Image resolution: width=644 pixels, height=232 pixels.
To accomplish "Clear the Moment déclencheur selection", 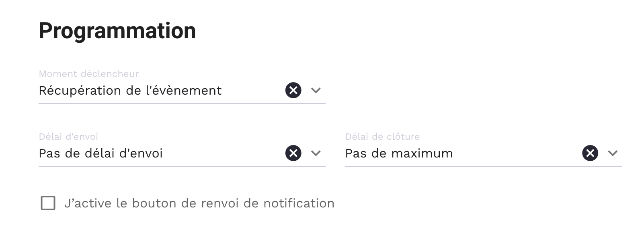I will click(x=293, y=90).
